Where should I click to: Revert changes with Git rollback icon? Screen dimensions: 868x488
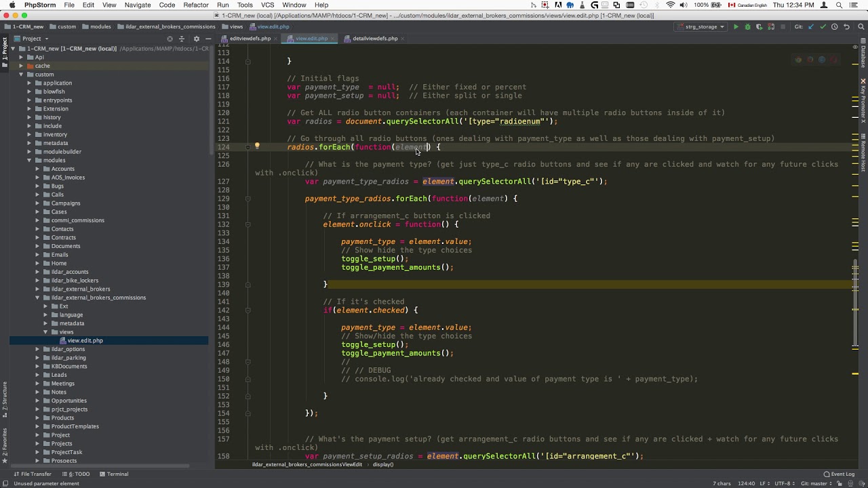coord(846,27)
